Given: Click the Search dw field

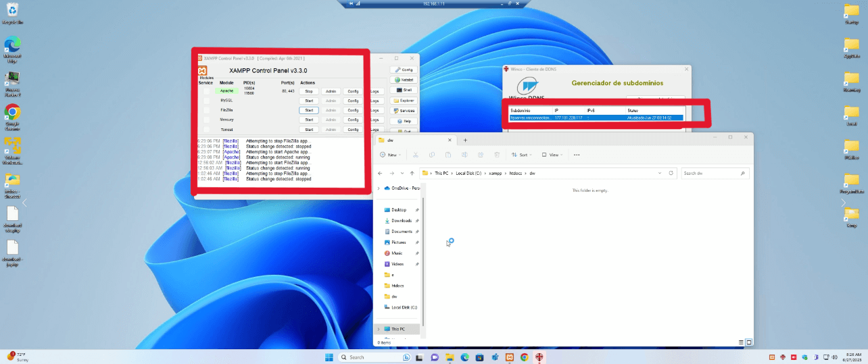Looking at the screenshot, I should (x=715, y=174).
